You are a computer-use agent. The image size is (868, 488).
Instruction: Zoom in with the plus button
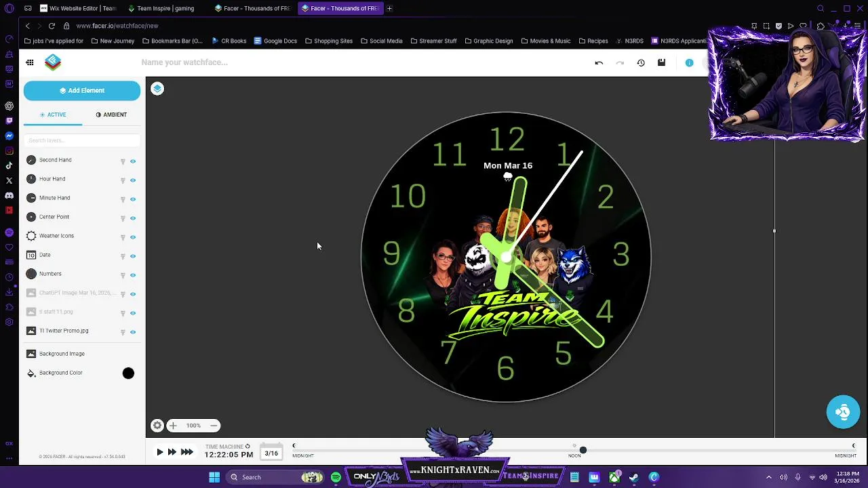point(173,426)
